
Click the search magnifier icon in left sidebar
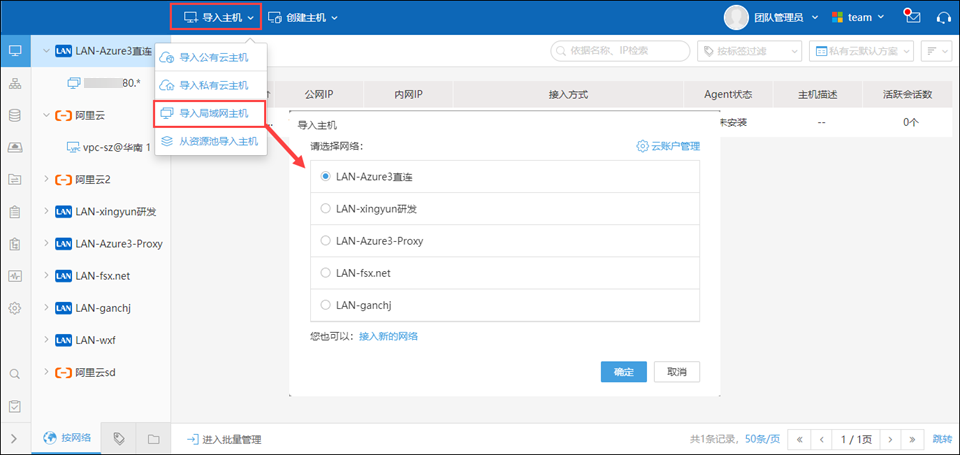(15, 374)
